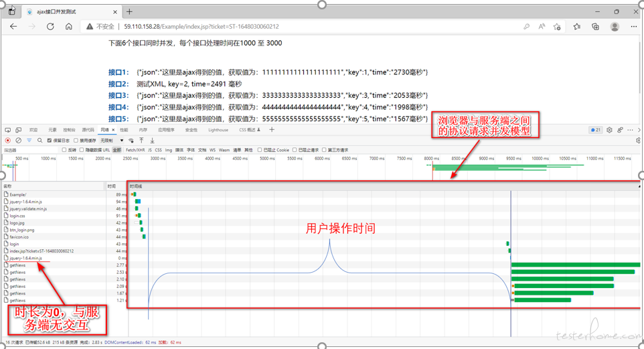
Task: Enable the 禁用缓存 checkbox
Action: pyautogui.click(x=76, y=141)
